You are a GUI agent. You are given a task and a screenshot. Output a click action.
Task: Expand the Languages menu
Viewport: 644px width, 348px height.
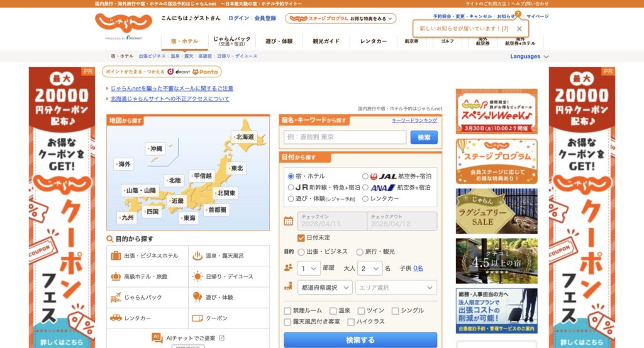coord(529,57)
